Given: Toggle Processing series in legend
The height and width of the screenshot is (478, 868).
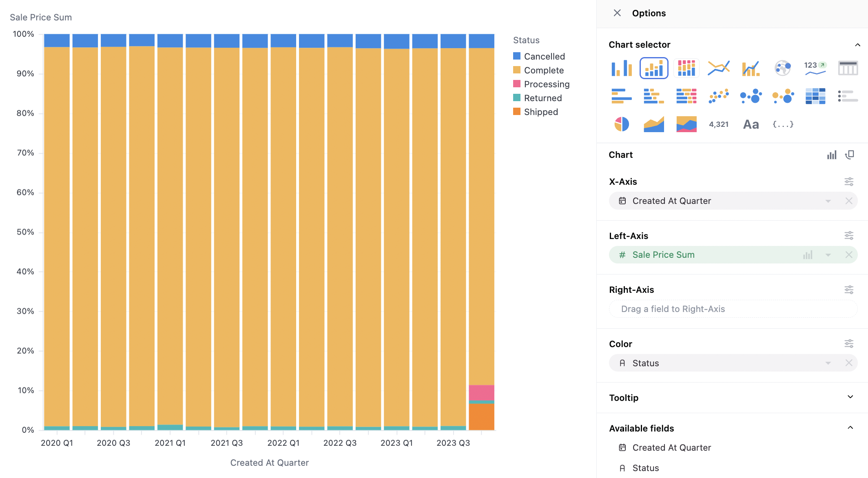Looking at the screenshot, I should 546,84.
